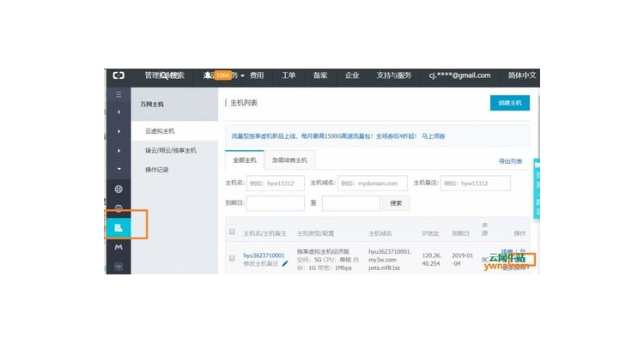Open host link hyu3623710001
The width and height of the screenshot is (644, 343).
[x=264, y=256]
